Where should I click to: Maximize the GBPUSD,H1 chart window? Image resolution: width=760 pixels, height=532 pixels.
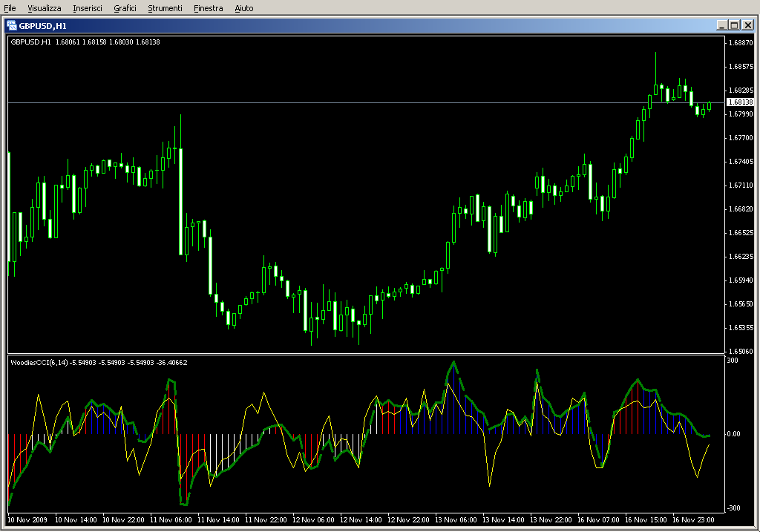(x=735, y=25)
